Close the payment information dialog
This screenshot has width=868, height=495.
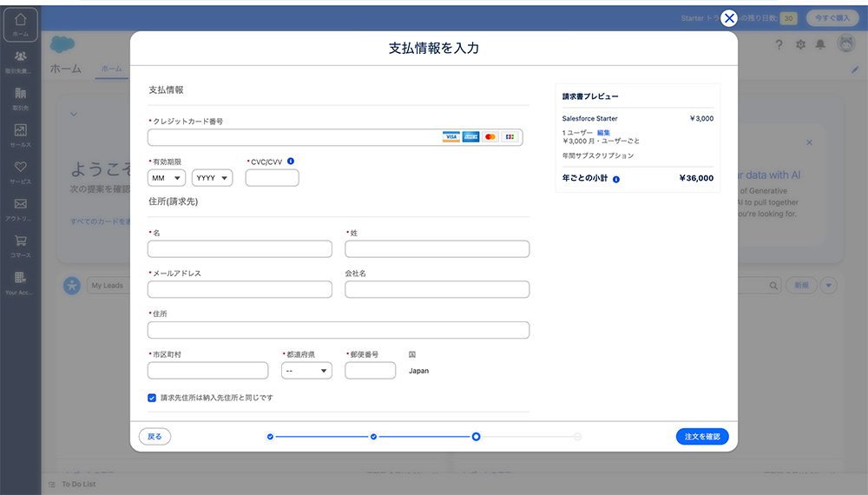point(729,18)
